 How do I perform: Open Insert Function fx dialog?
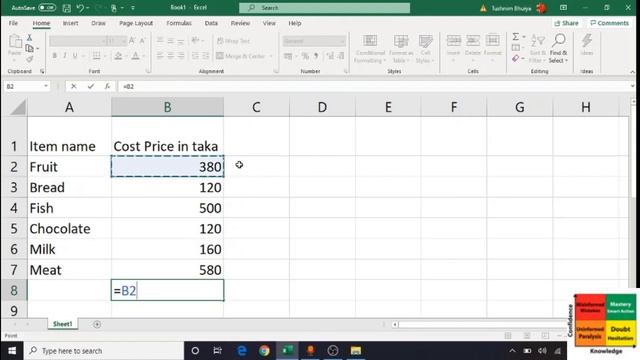pos(107,86)
